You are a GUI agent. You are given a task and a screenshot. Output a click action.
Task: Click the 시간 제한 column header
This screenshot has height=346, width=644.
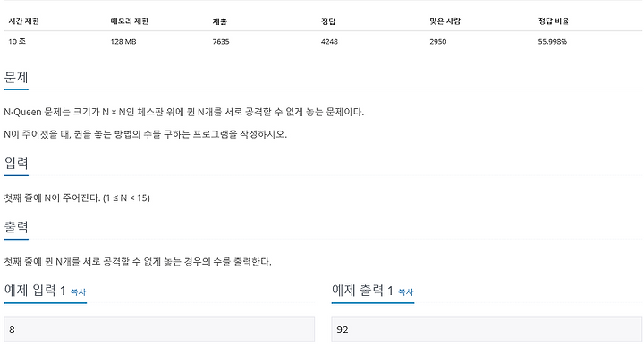click(x=24, y=21)
